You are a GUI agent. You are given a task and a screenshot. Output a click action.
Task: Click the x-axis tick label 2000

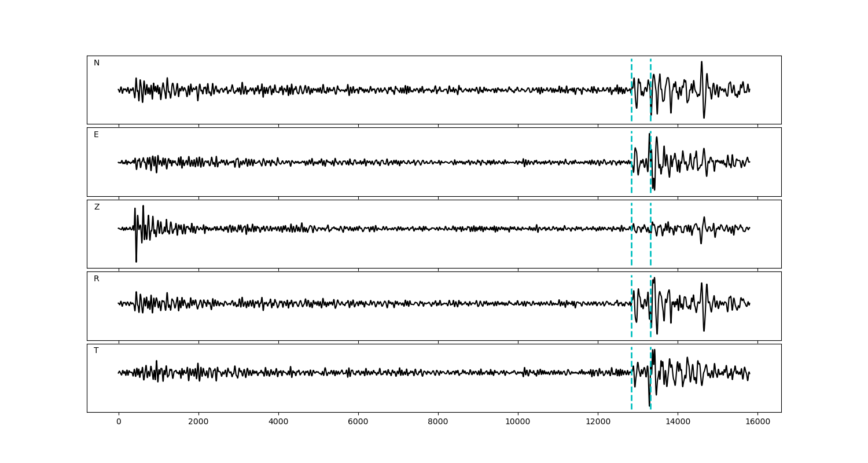[198, 422]
